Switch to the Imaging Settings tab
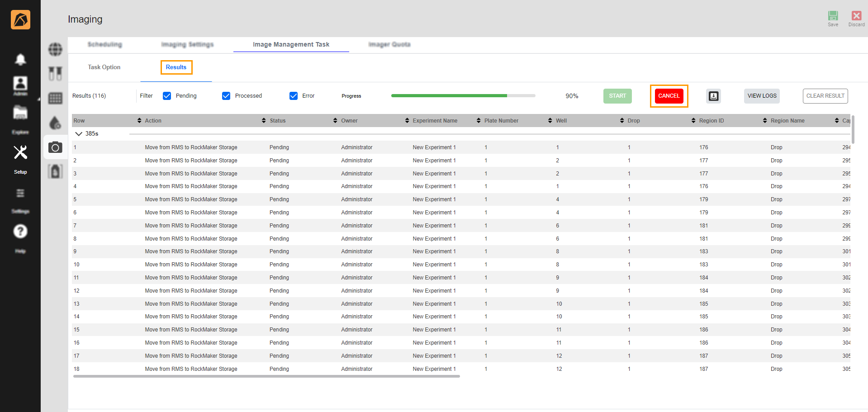Viewport: 868px width, 412px height. (x=187, y=44)
